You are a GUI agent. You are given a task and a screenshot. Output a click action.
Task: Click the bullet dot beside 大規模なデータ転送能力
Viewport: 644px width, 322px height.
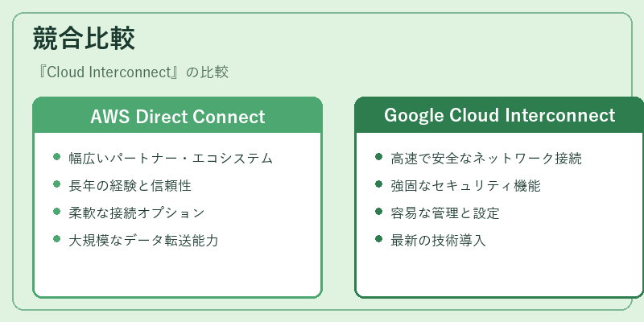(x=56, y=238)
